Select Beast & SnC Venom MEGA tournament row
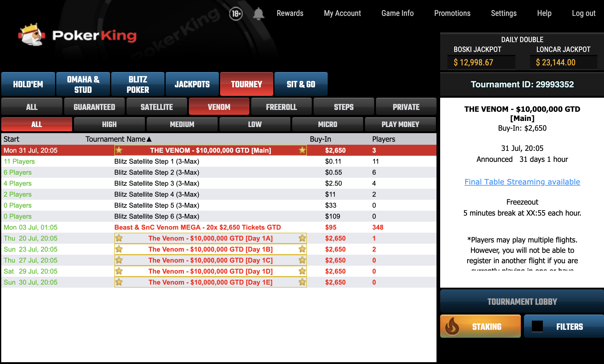 (197, 227)
